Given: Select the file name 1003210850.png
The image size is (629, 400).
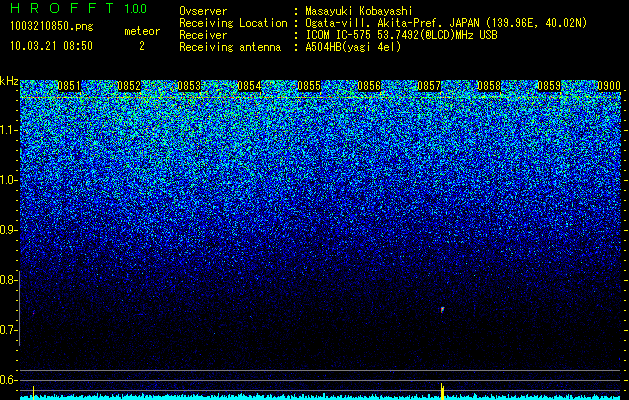Looking at the screenshot, I should click(52, 26).
